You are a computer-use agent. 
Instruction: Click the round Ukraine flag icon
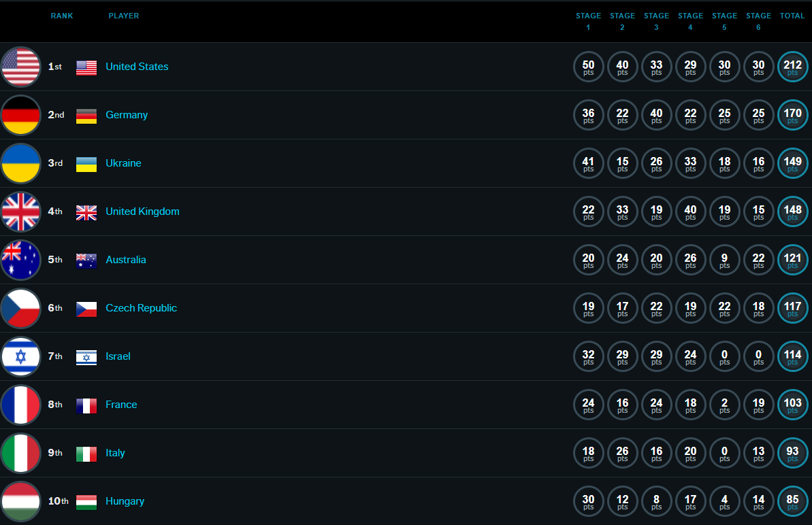click(20, 163)
